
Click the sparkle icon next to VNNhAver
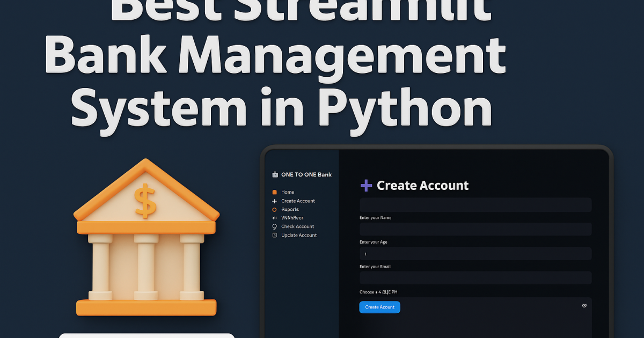point(275,218)
